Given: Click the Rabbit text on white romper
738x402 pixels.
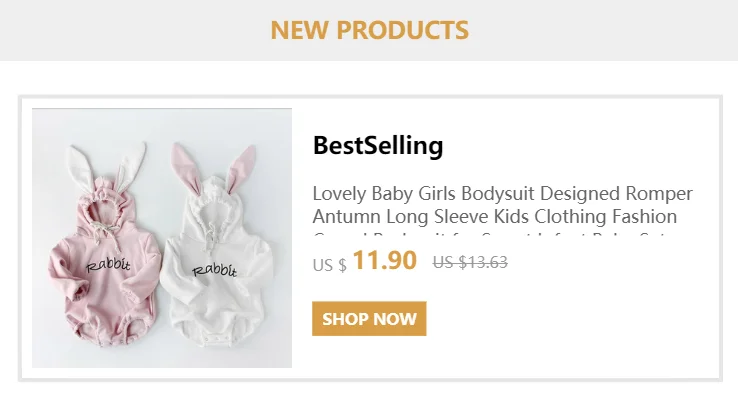Looking at the screenshot, I should tap(215, 271).
